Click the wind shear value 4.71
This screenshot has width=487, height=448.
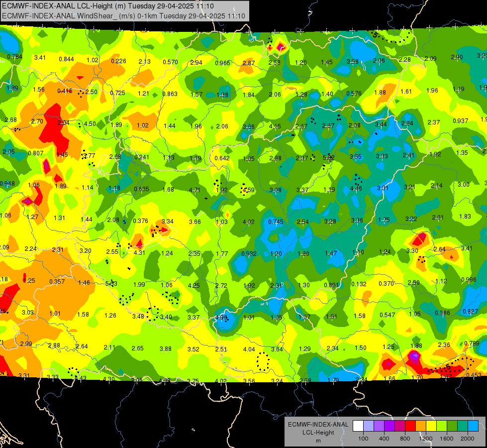point(195,190)
